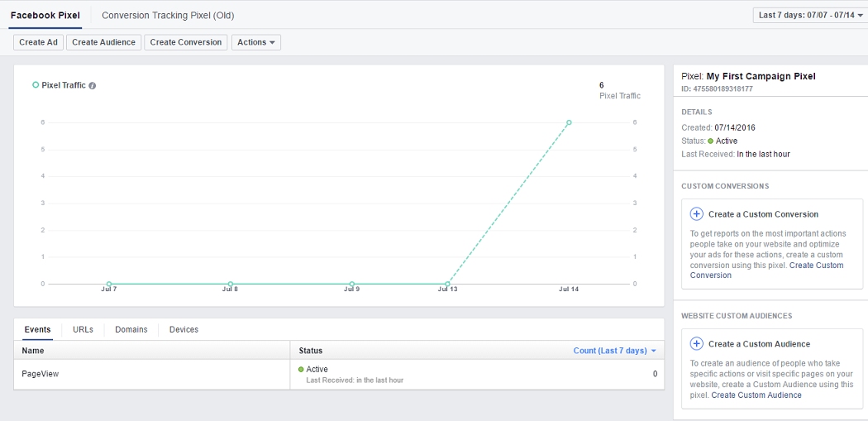Click the Jul 14 axis label
This screenshot has height=421, width=868.
click(x=568, y=289)
